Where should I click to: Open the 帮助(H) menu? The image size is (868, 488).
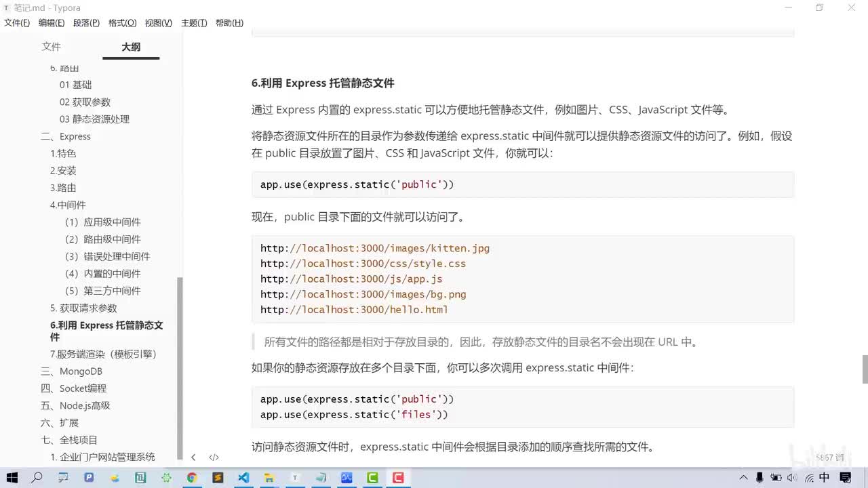[x=229, y=23]
